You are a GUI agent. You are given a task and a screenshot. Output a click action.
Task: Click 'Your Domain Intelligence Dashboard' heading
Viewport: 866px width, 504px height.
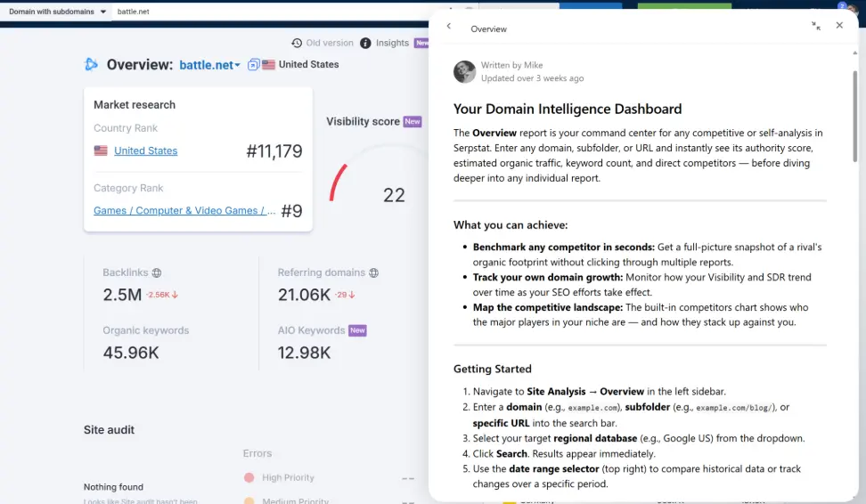(568, 110)
